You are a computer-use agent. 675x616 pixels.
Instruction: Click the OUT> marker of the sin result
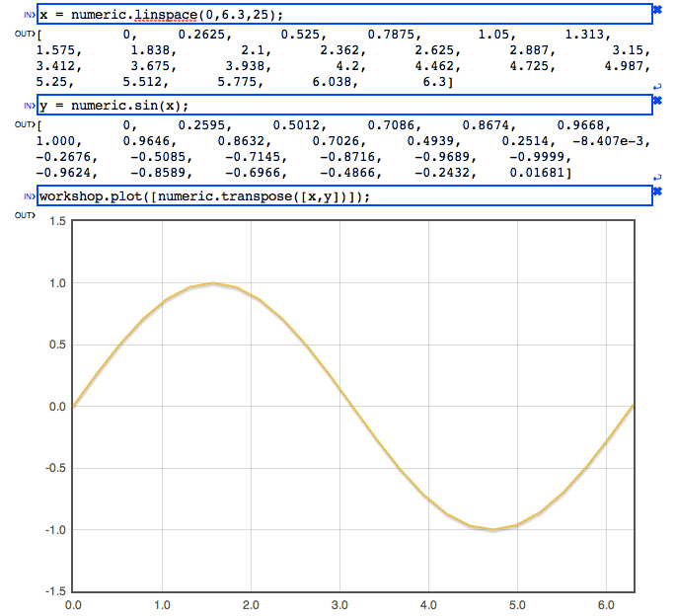(x=25, y=124)
